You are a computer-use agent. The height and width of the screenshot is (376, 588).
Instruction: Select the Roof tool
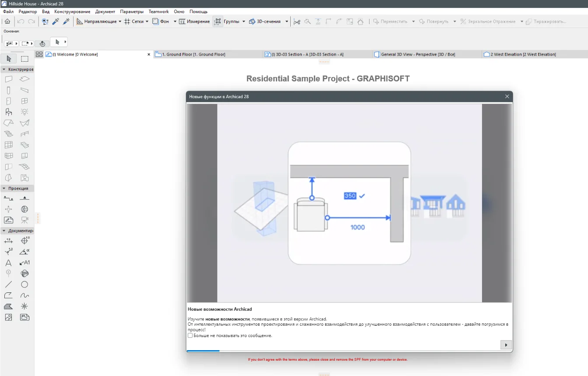[8, 123]
